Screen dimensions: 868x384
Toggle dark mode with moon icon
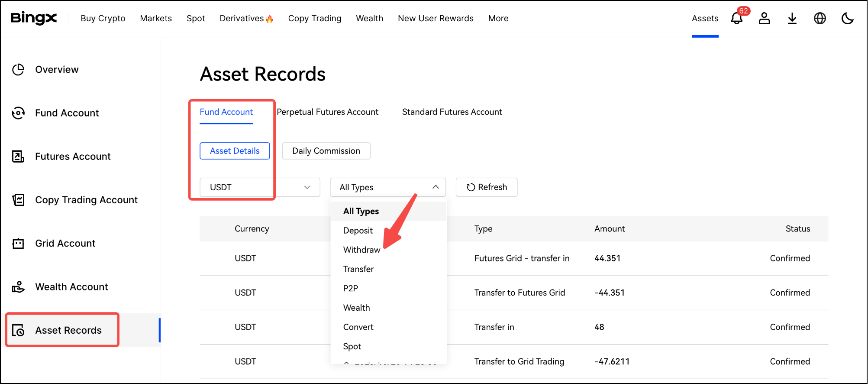coord(847,19)
